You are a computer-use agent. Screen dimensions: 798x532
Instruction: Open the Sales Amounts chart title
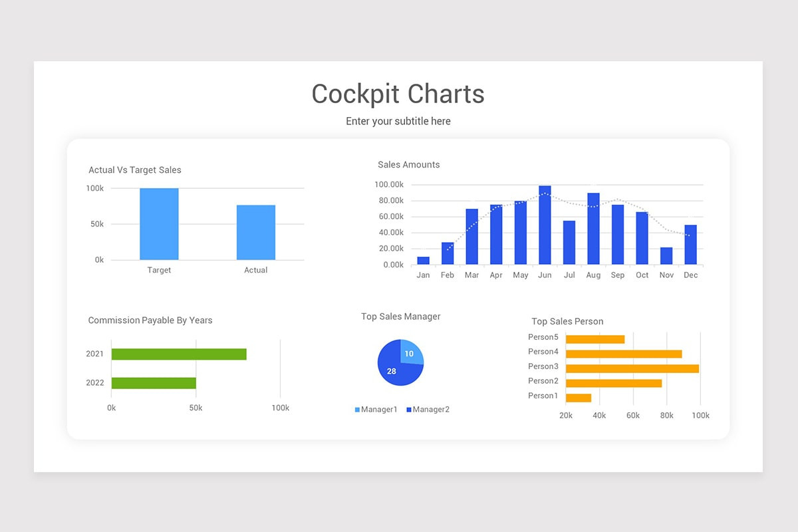(408, 164)
